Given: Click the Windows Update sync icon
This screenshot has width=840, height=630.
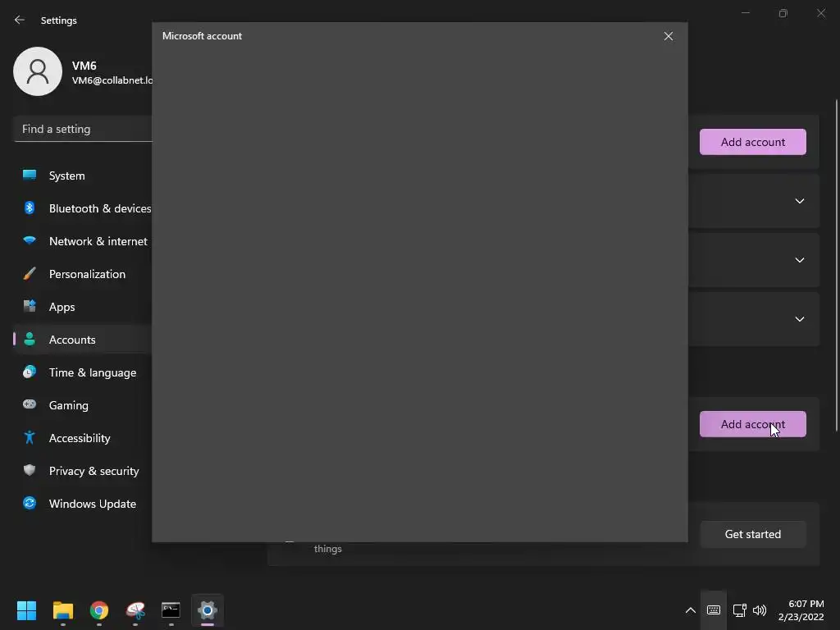Looking at the screenshot, I should coord(30,503).
